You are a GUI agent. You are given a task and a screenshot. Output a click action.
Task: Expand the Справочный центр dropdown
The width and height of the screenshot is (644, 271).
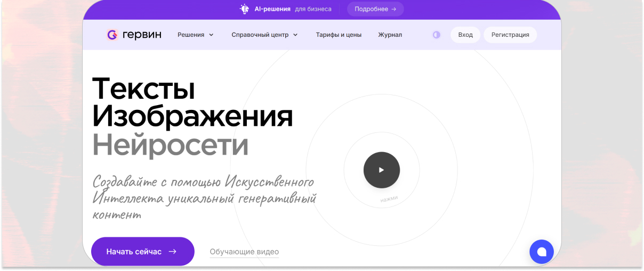pos(265,35)
